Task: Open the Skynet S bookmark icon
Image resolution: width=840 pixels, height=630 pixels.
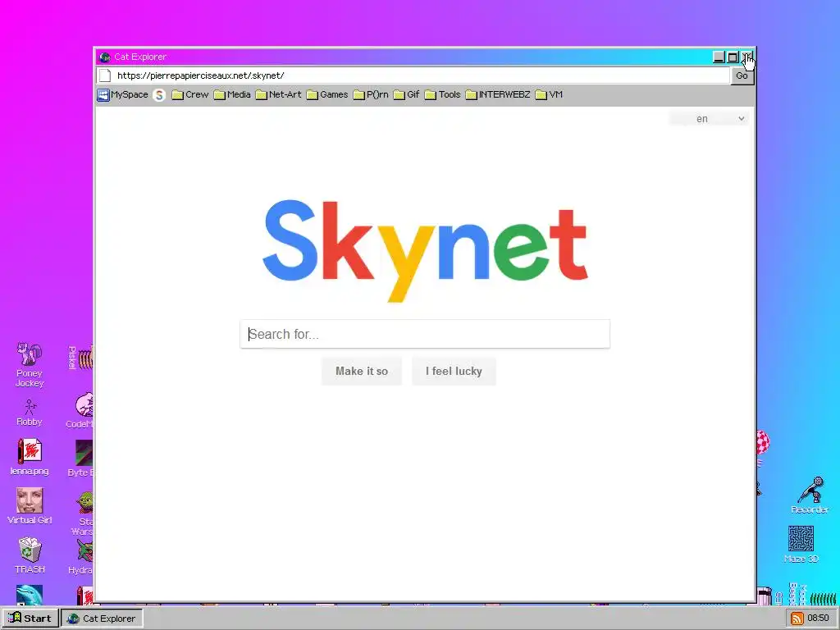Action: [x=159, y=95]
